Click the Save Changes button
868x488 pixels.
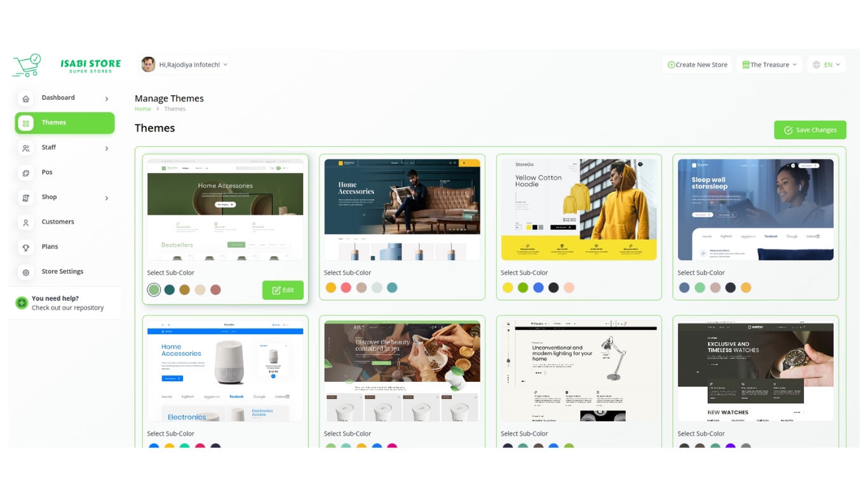pos(810,130)
